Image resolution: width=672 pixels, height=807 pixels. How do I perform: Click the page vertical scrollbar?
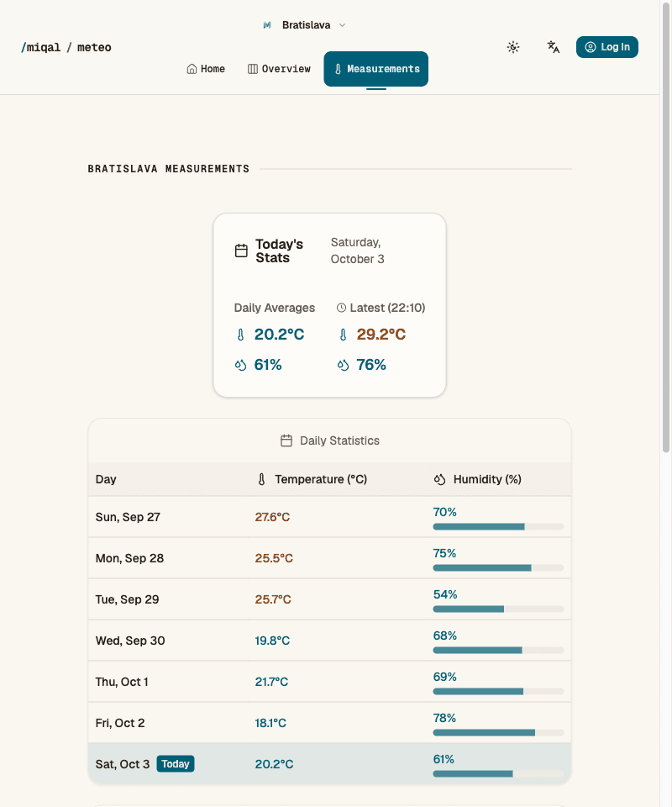pyautogui.click(x=666, y=226)
